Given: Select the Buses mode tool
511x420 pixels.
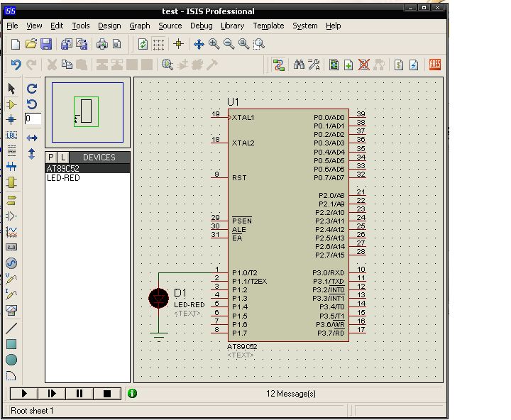Looking at the screenshot, I should click(11, 167).
